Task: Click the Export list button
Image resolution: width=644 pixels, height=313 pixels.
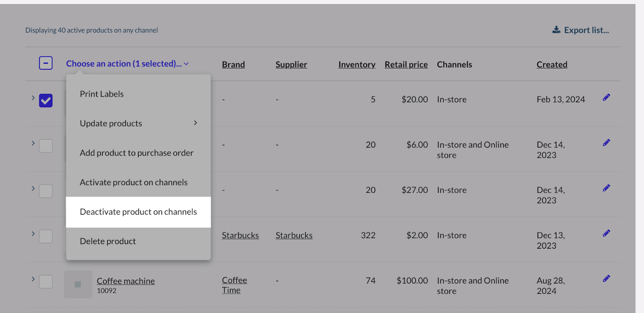Action: click(x=580, y=30)
